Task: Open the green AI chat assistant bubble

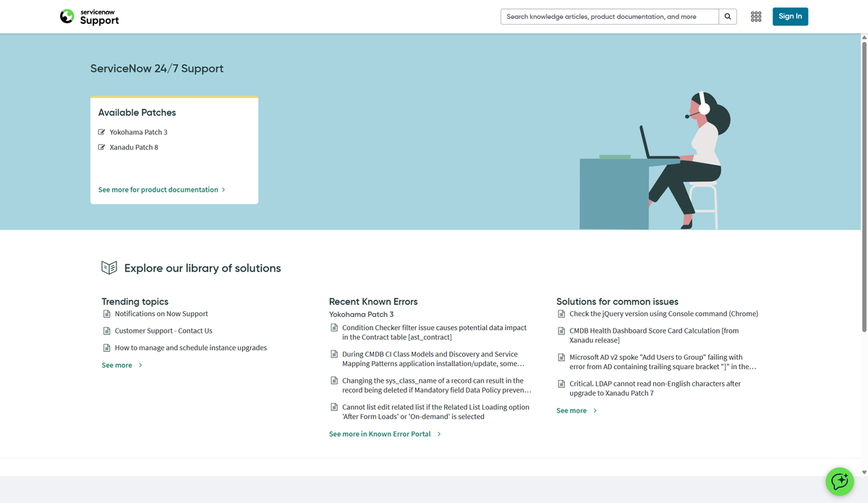Action: [840, 481]
